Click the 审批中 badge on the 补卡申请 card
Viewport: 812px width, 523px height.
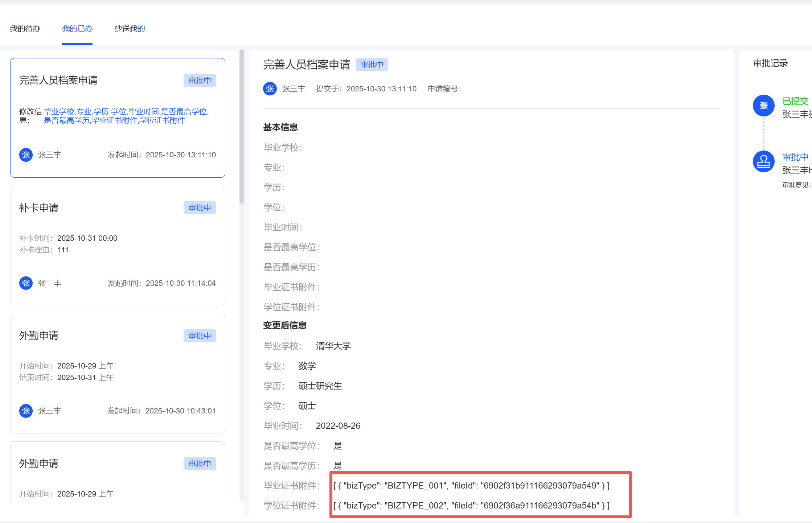(200, 208)
